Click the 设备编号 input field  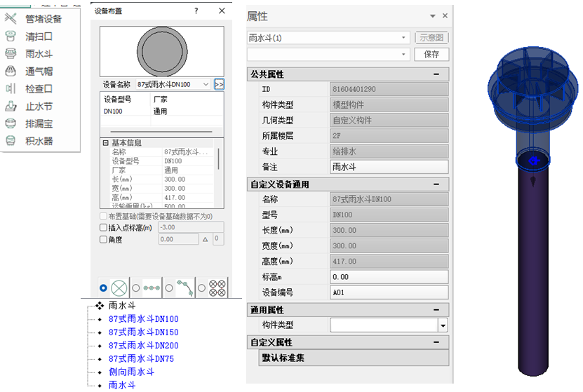click(x=388, y=292)
